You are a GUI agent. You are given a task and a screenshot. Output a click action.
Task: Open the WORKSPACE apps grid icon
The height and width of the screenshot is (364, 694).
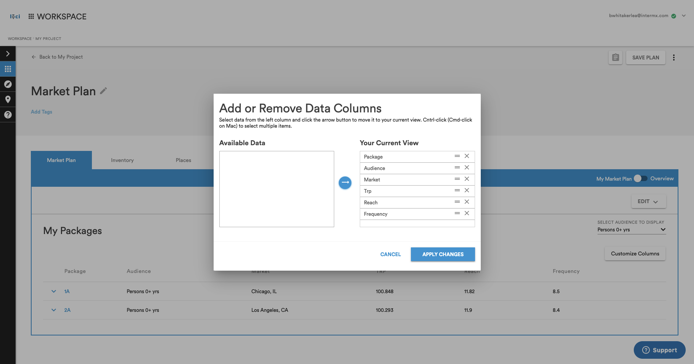[x=31, y=16]
